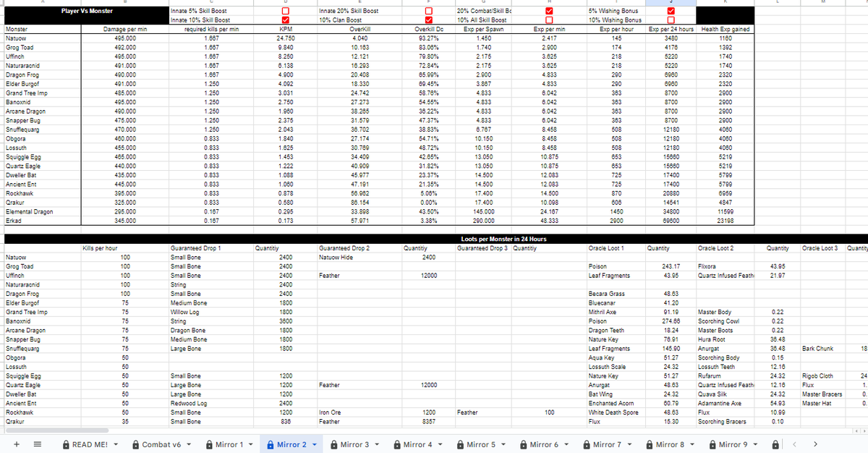Open the Mirror 4 tab dropdown arrow
The width and height of the screenshot is (868, 453).
coord(441,444)
